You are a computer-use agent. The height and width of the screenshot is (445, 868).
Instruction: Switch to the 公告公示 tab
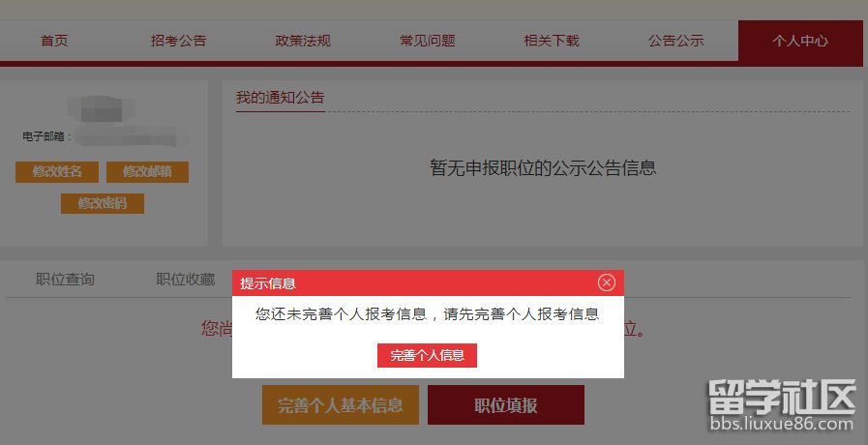point(675,41)
